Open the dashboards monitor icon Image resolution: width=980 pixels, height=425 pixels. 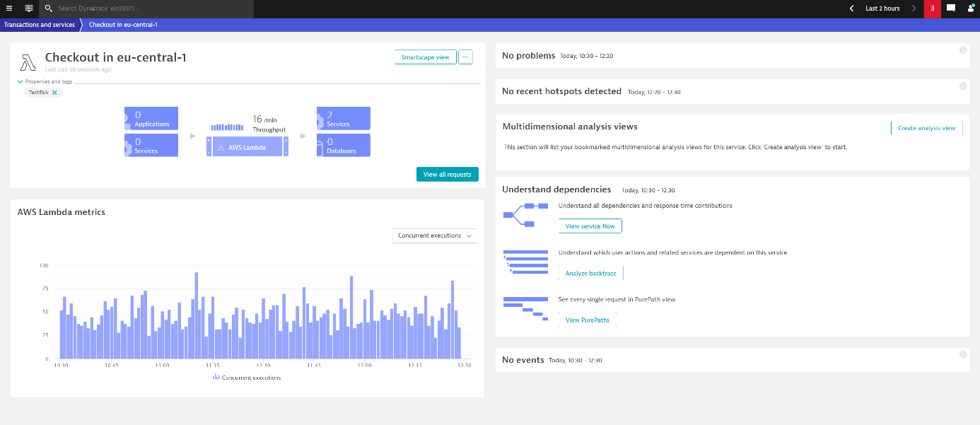(x=29, y=8)
